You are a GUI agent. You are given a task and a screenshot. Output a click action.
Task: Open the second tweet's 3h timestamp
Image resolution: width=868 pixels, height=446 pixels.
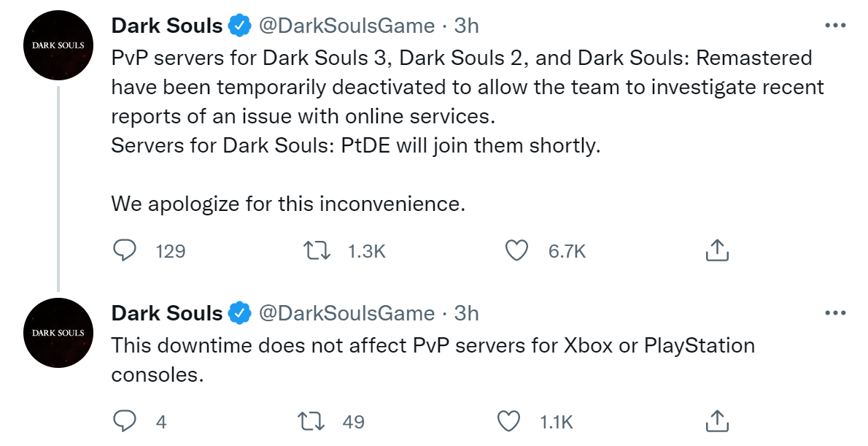467,314
